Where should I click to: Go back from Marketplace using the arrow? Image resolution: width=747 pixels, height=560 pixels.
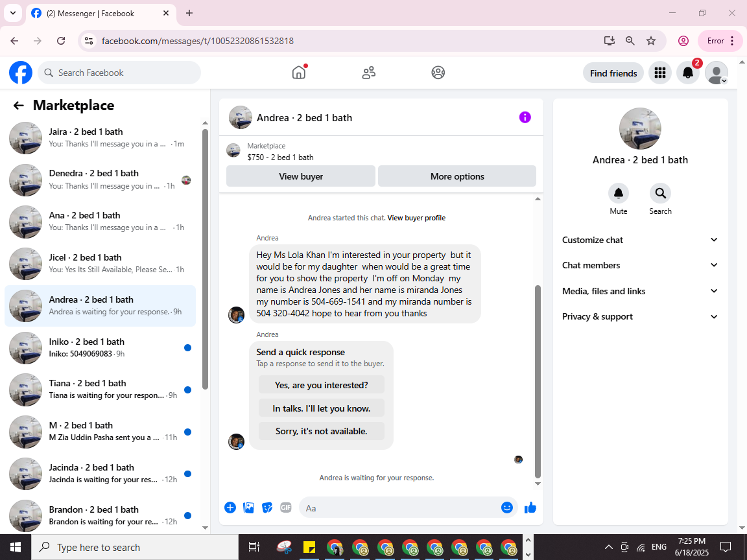coord(19,105)
